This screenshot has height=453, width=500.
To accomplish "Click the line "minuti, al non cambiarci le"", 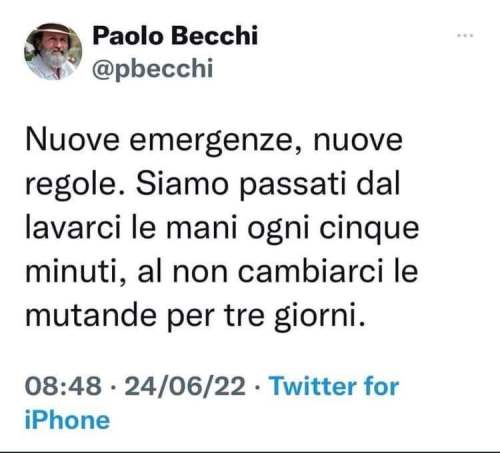I will (x=222, y=272).
